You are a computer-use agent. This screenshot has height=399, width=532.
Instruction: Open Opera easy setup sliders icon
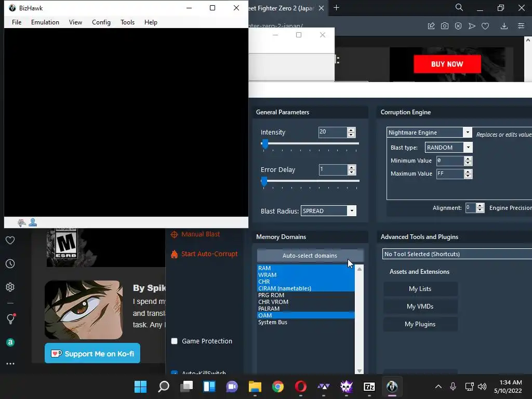(521, 26)
